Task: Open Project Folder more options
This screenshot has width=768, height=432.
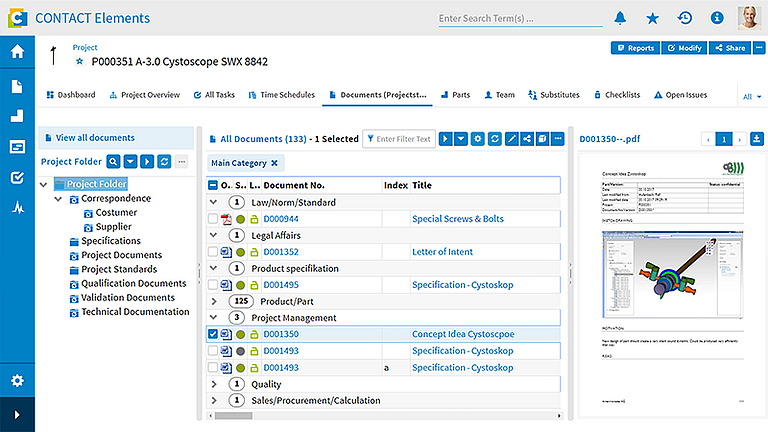Action: tap(182, 162)
